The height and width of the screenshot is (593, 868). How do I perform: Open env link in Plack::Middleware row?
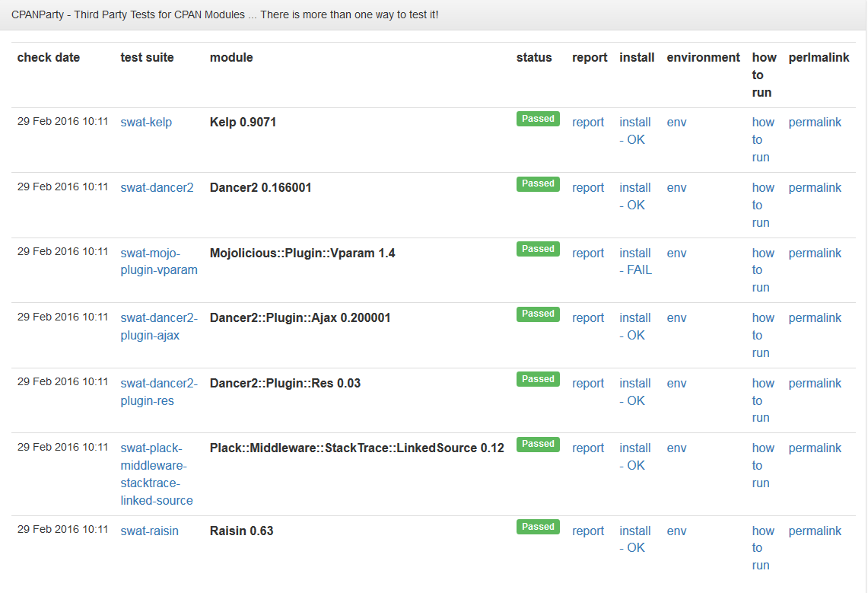pyautogui.click(x=676, y=448)
